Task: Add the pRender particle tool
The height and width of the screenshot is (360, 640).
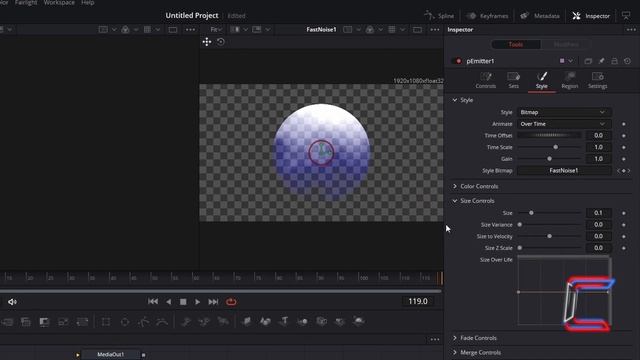Action: pyautogui.click(x=223, y=322)
